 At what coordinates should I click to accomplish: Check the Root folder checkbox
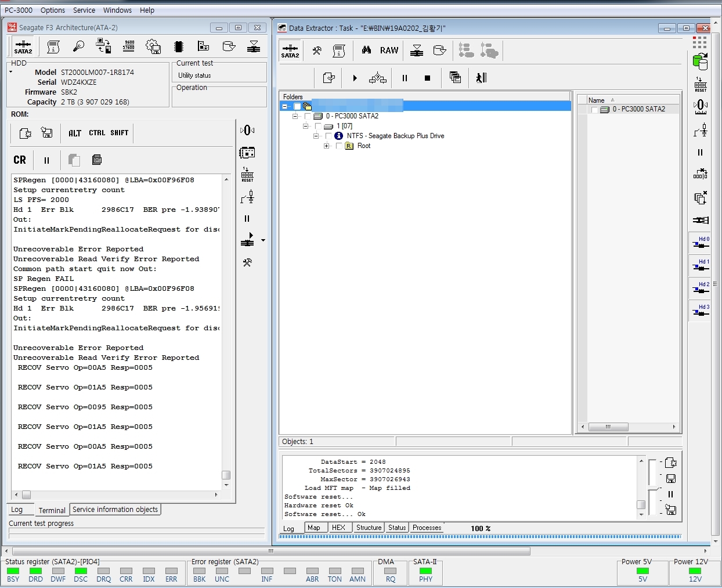coord(339,146)
